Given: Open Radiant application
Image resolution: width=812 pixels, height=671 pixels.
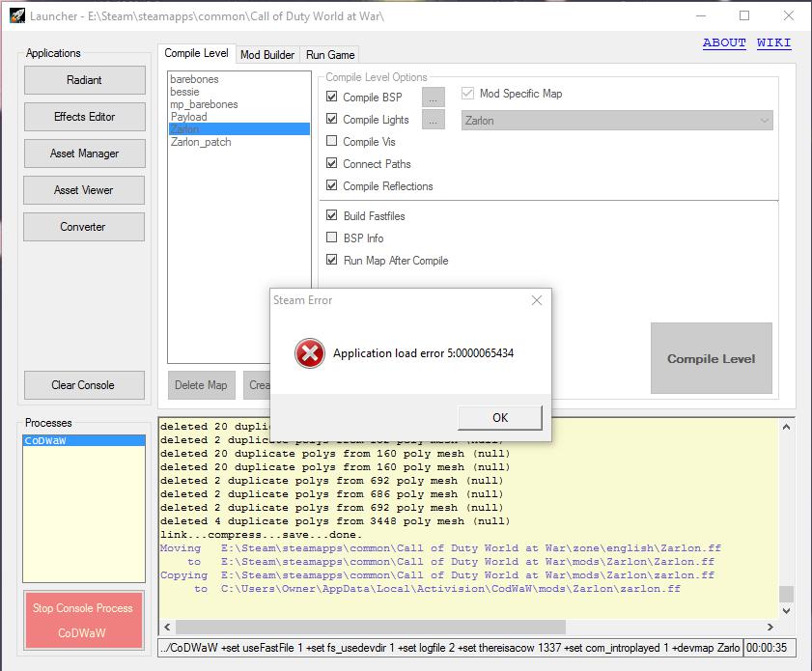Looking at the screenshot, I should [x=84, y=80].
